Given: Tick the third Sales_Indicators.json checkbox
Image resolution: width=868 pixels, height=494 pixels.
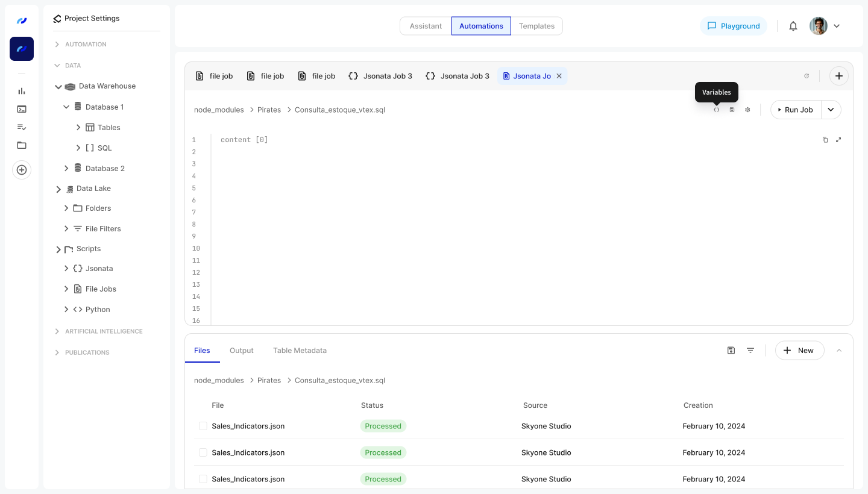Looking at the screenshot, I should pyautogui.click(x=203, y=479).
